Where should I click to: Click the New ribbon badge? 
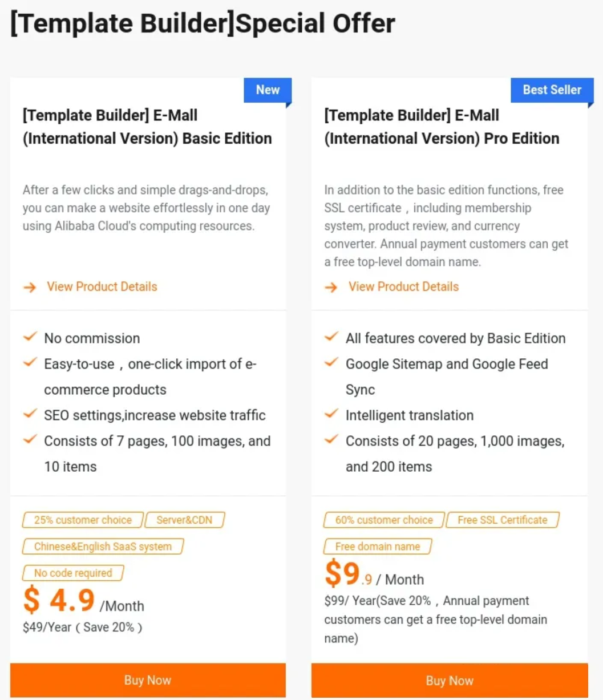268,90
